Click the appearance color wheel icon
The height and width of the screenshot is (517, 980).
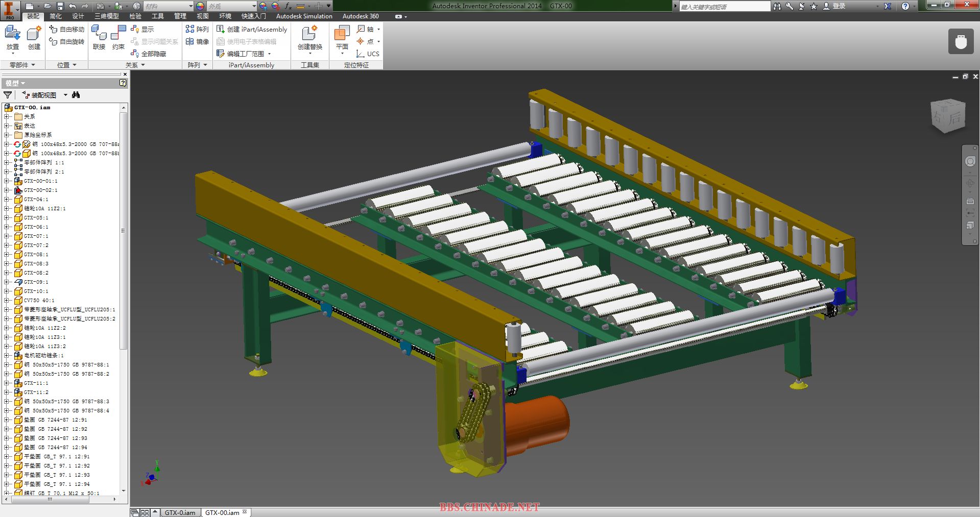click(200, 6)
